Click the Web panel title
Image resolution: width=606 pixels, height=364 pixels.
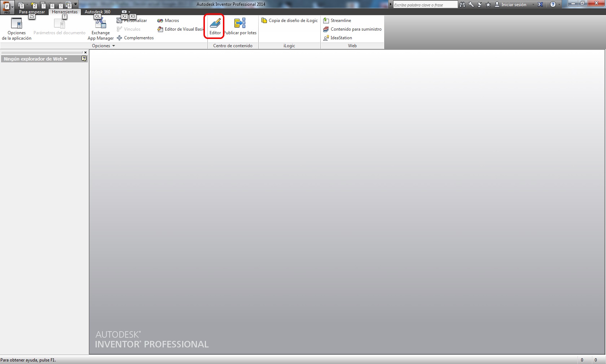(x=352, y=46)
